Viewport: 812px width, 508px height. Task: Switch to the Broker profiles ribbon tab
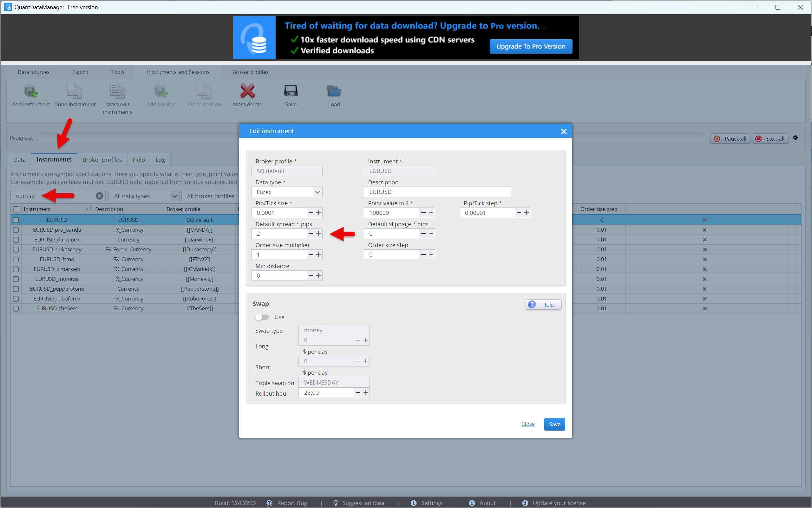click(250, 72)
